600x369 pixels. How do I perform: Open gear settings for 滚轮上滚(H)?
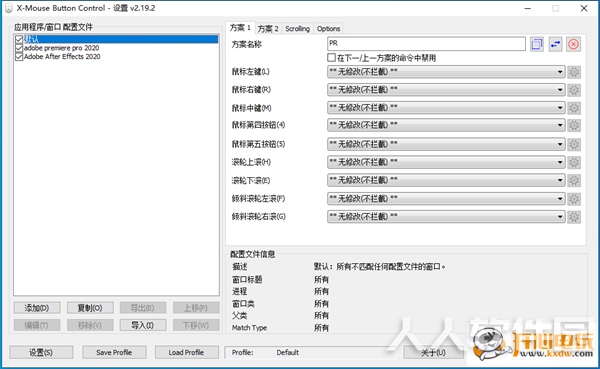[x=574, y=162]
